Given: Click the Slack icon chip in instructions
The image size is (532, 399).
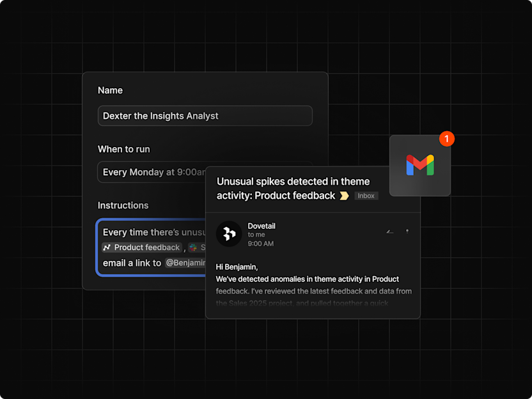Looking at the screenshot, I should pyautogui.click(x=193, y=247).
